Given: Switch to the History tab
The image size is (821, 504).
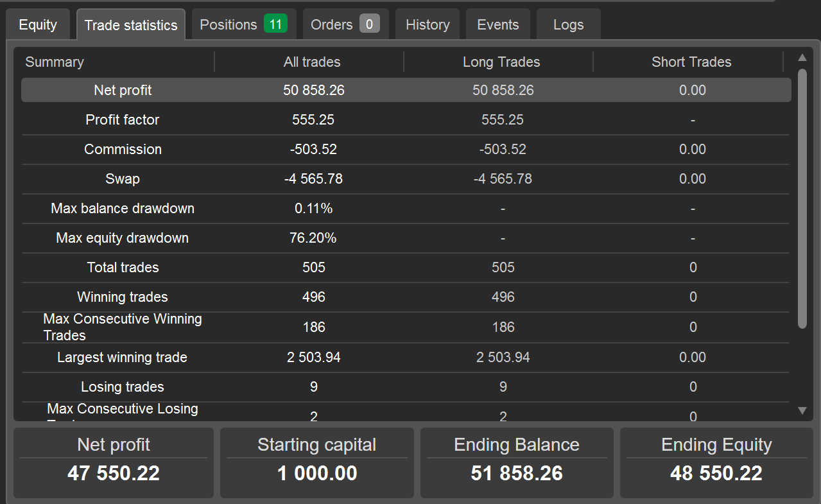Looking at the screenshot, I should [x=428, y=25].
